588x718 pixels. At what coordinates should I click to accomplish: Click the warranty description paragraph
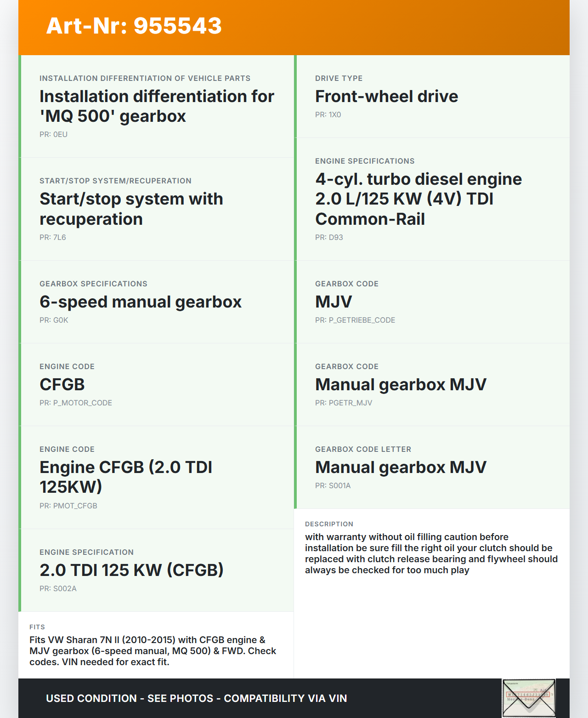click(x=431, y=553)
